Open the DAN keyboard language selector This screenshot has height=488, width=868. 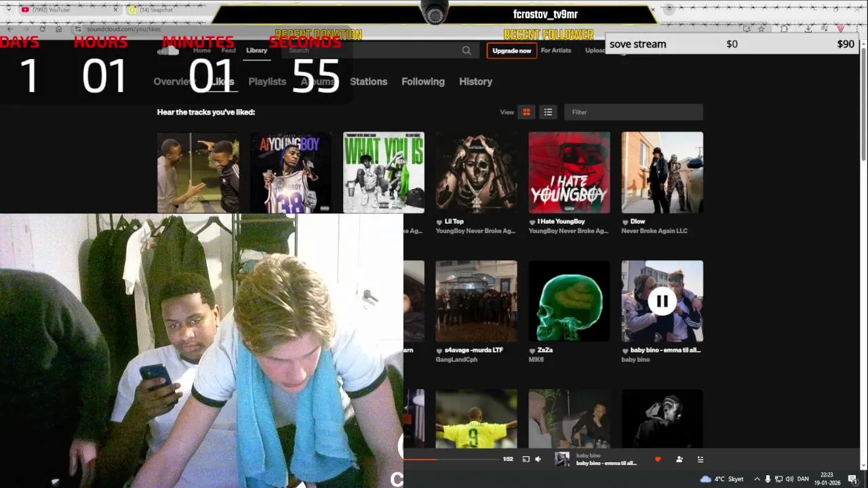tap(803, 479)
